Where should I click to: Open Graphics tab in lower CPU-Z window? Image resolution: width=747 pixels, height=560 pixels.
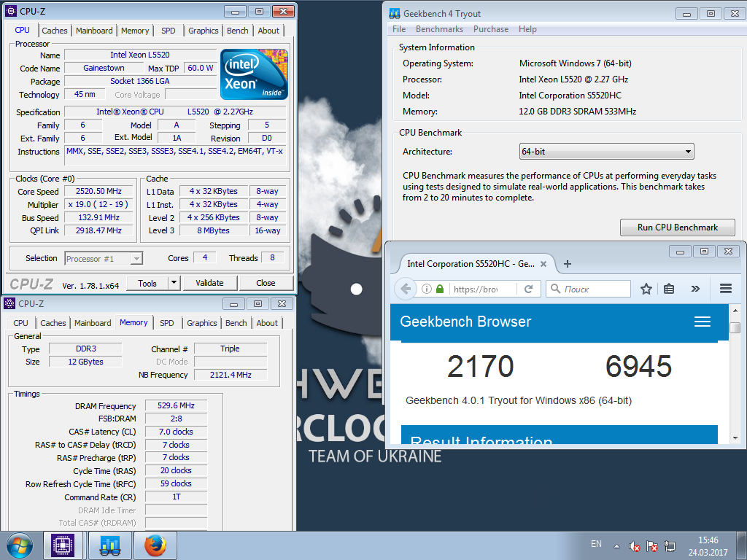point(201,323)
